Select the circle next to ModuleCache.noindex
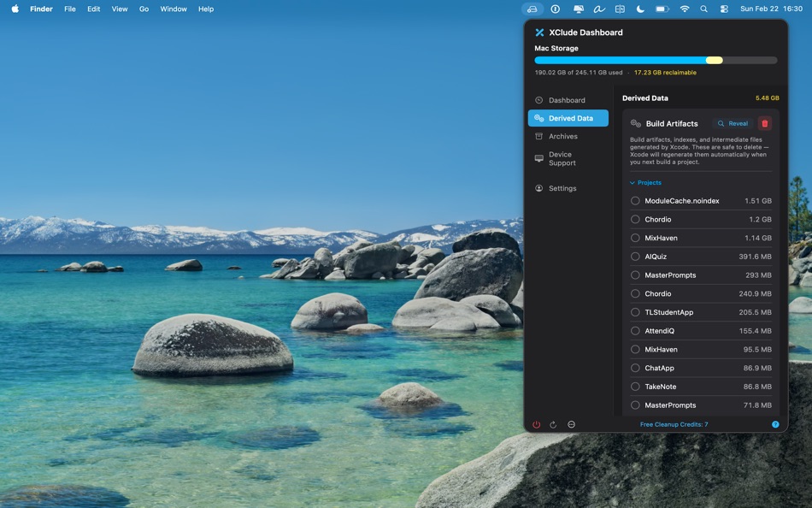 coord(634,200)
